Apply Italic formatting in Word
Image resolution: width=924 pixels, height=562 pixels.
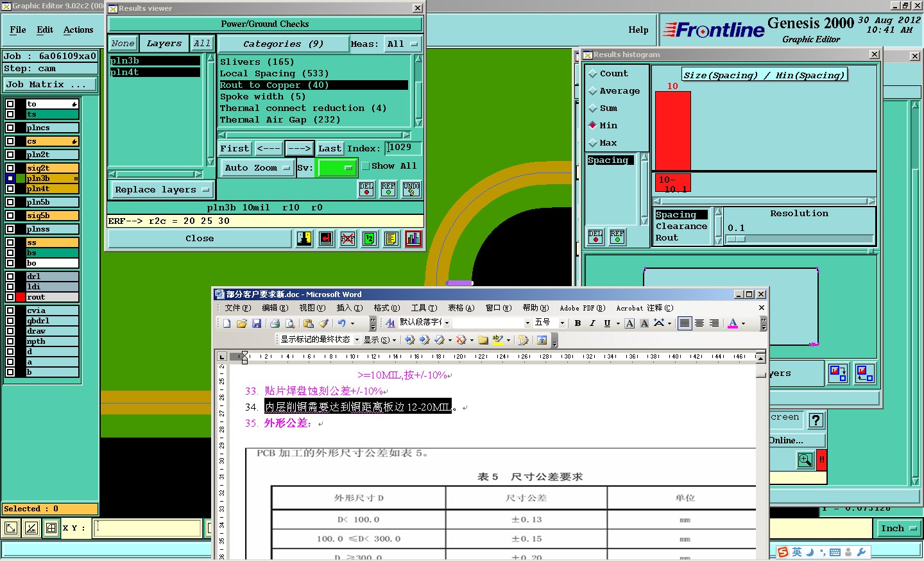pyautogui.click(x=592, y=323)
